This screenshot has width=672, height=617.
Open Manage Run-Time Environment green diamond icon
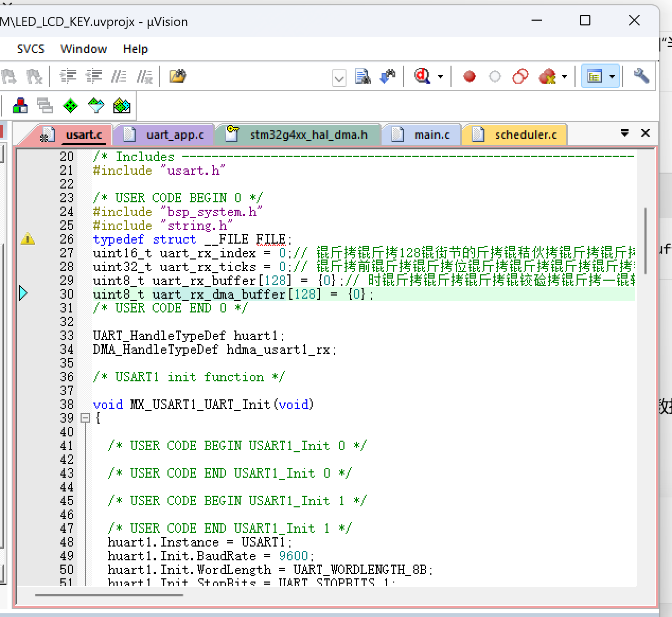pyautogui.click(x=70, y=106)
